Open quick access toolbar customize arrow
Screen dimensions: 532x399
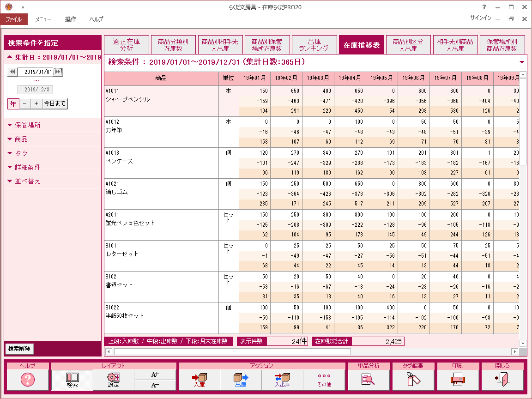point(23,7)
